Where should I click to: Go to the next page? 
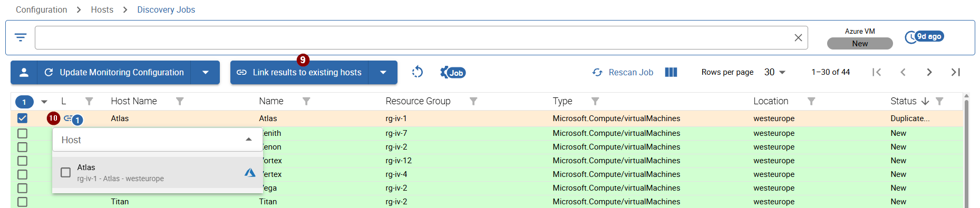point(929,72)
